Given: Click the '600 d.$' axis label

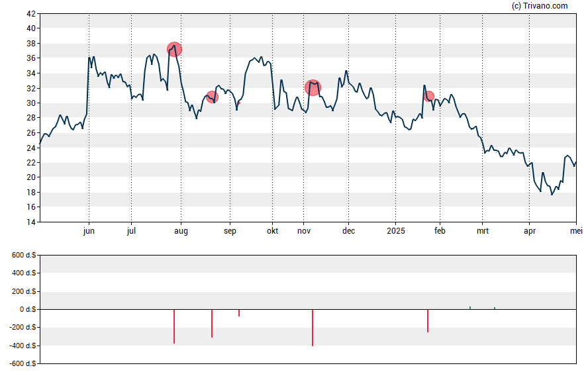Looking at the screenshot, I should [24, 256].
